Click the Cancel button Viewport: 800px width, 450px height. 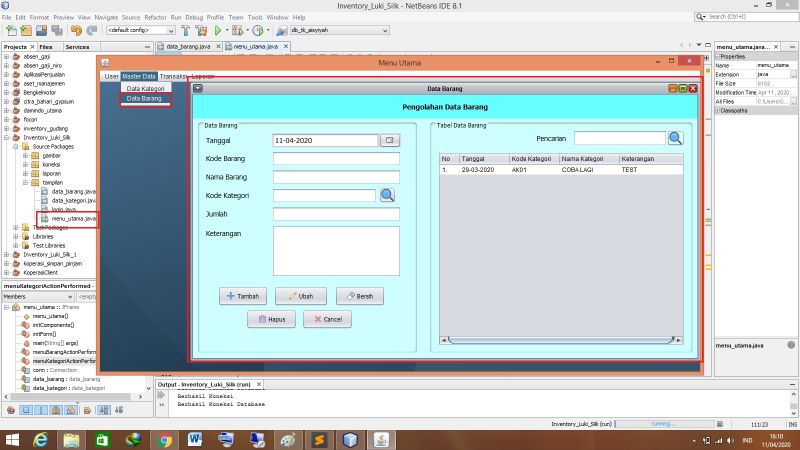point(327,319)
